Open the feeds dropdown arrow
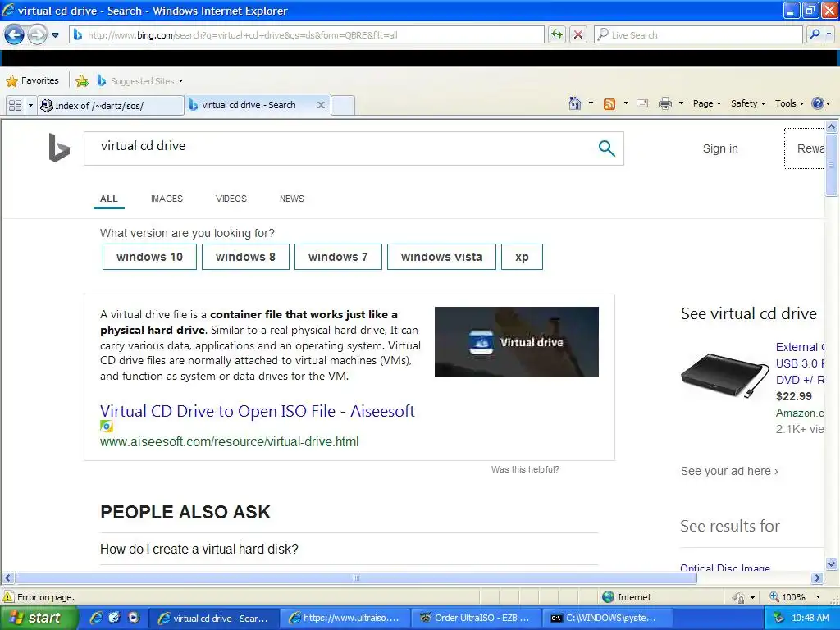 [626, 103]
